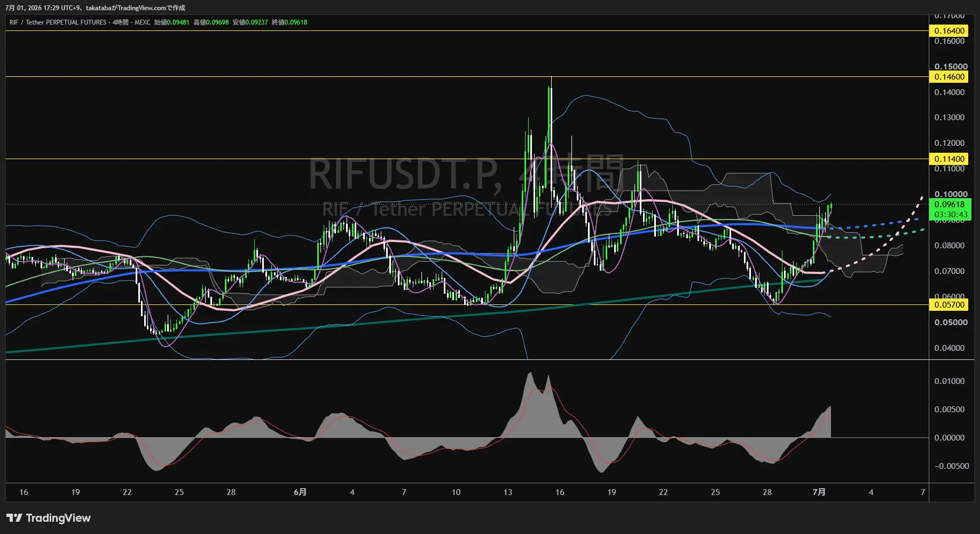Click the close value 終値0.09618
The height and width of the screenshot is (534, 980).
tap(289, 22)
